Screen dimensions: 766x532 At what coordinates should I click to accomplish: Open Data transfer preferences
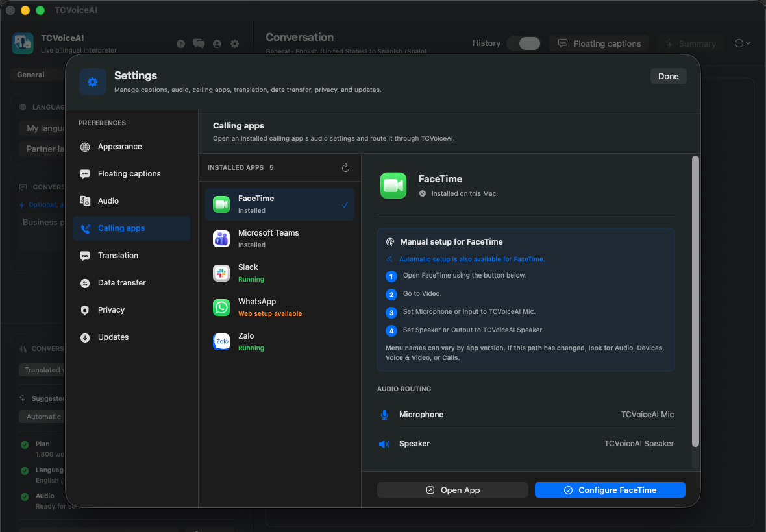pos(131,283)
